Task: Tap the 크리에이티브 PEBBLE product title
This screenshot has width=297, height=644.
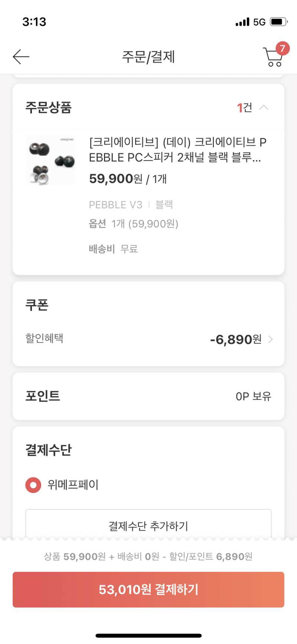Action: [178, 149]
